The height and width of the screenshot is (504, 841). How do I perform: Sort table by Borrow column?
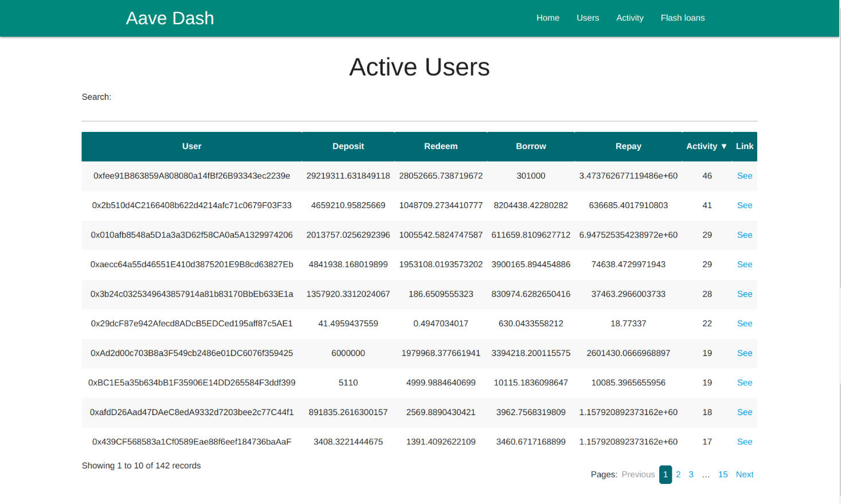tap(531, 146)
